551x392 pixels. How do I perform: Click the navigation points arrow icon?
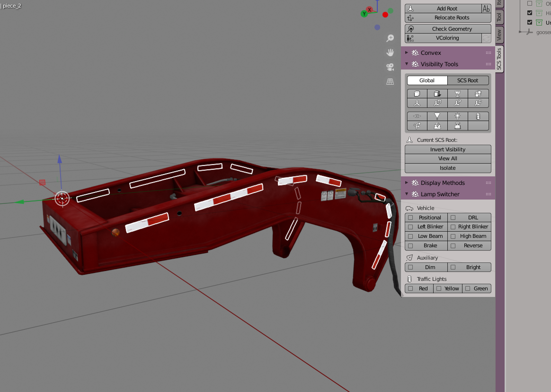pos(417,126)
